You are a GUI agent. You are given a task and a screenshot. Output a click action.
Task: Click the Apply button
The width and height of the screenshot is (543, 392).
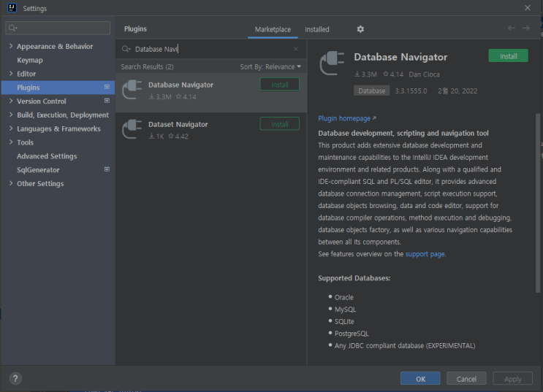coord(512,379)
